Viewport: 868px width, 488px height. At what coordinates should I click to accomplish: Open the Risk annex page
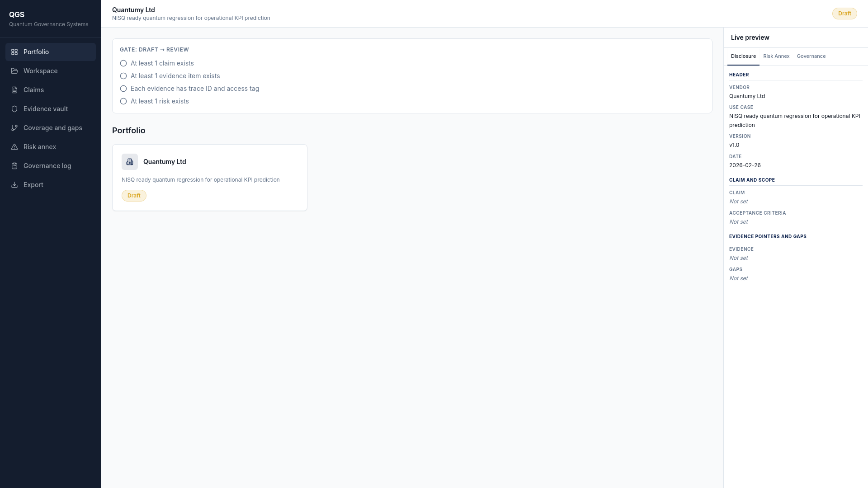click(51, 147)
